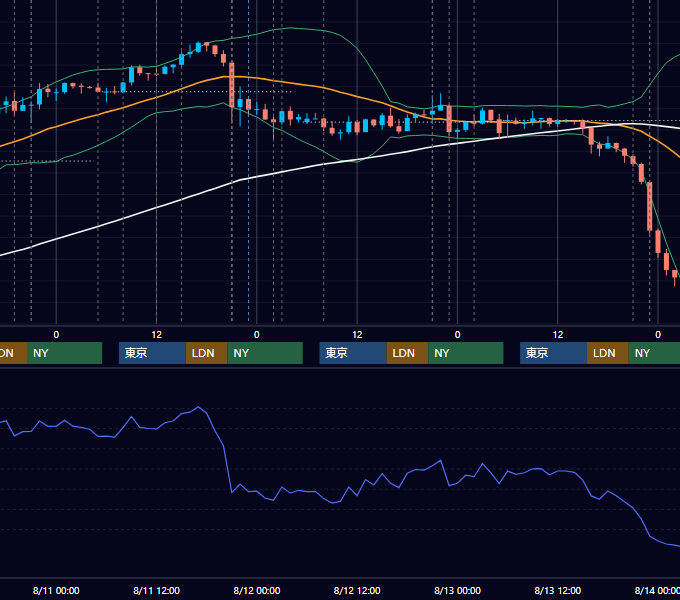Click the 8/13 00:00 date axis label
The image size is (680, 600).
(458, 590)
